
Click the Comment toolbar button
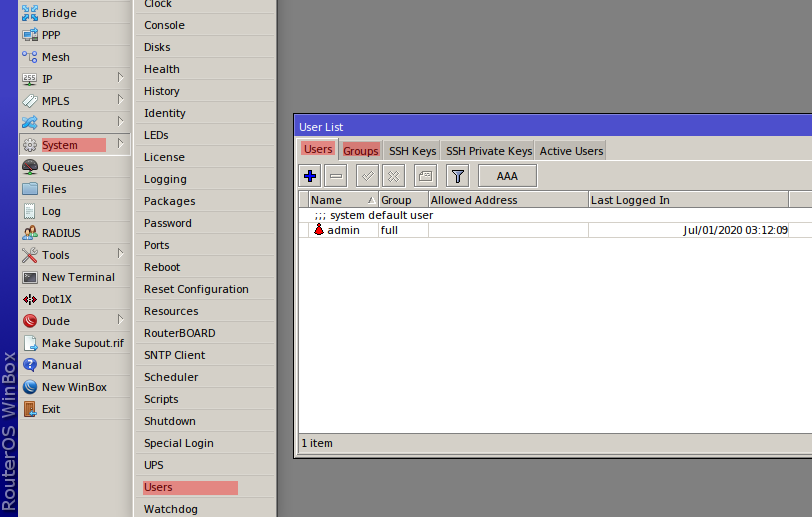pos(426,176)
